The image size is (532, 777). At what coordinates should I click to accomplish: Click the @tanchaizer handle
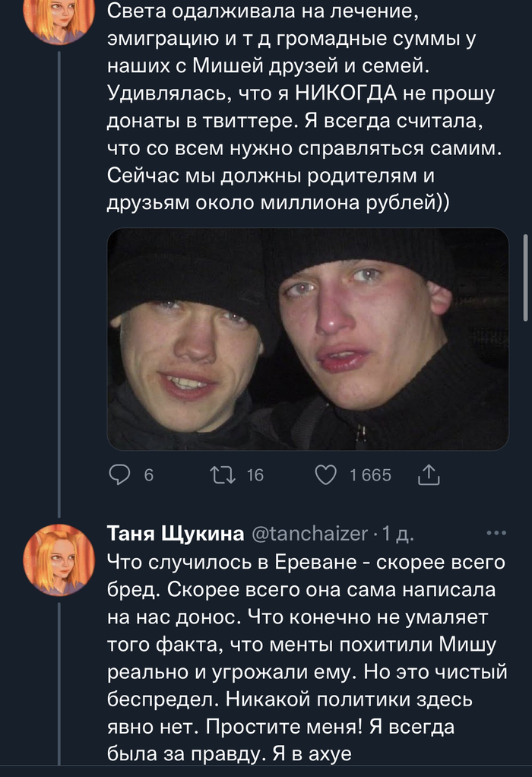(x=308, y=534)
